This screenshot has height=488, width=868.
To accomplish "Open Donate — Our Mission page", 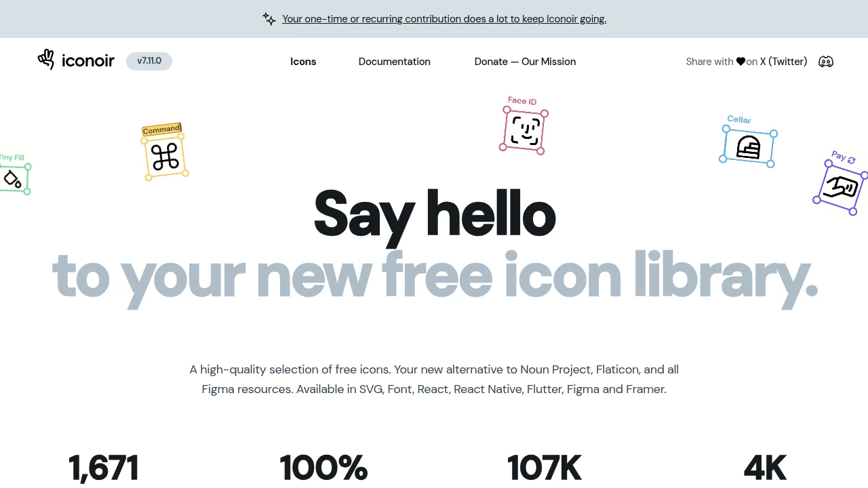I will (525, 62).
